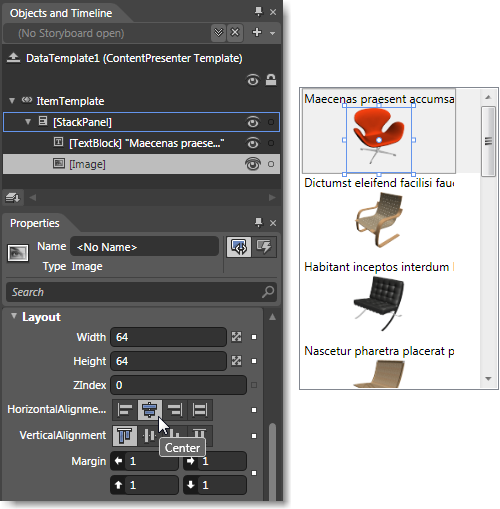Image resolution: width=500 pixels, height=509 pixels.
Task: Collapse the ItemTemplate tree node
Action: (x=12, y=101)
